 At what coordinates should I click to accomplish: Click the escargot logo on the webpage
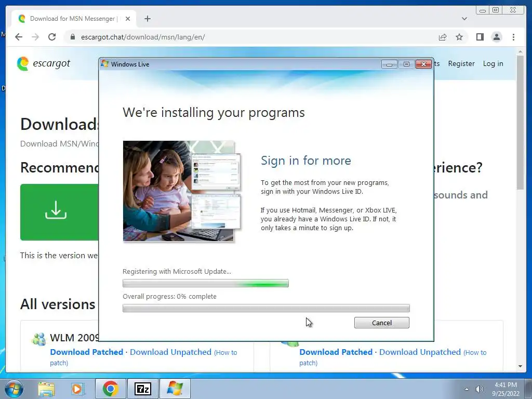pos(44,63)
